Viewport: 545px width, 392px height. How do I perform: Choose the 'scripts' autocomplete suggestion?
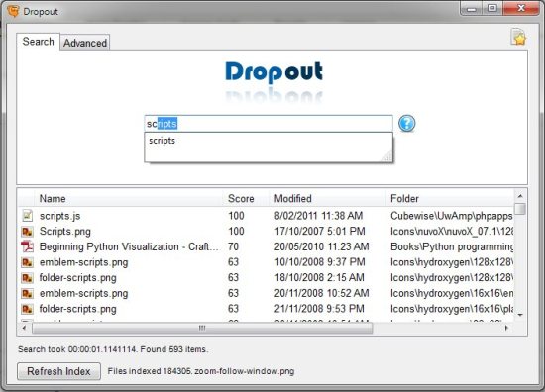pyautogui.click(x=163, y=141)
